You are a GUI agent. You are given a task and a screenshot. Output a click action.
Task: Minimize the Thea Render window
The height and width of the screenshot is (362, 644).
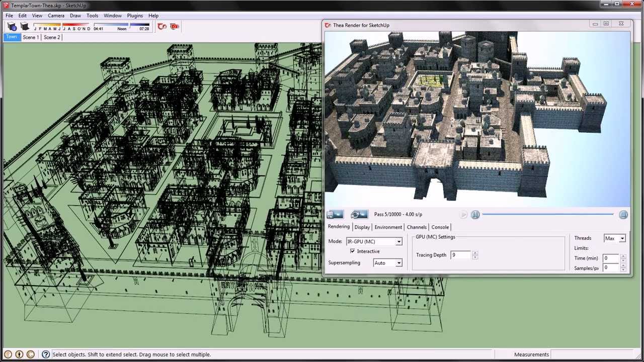(x=595, y=24)
